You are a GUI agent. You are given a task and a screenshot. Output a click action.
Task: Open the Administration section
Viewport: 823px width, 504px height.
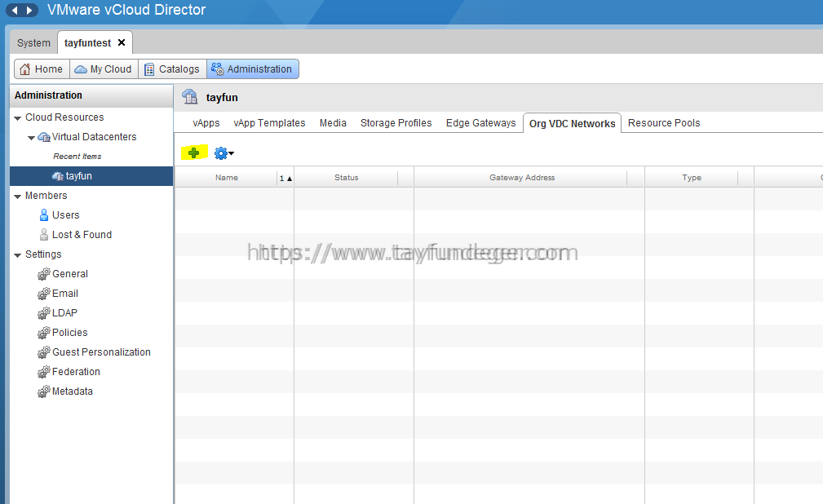[x=253, y=69]
